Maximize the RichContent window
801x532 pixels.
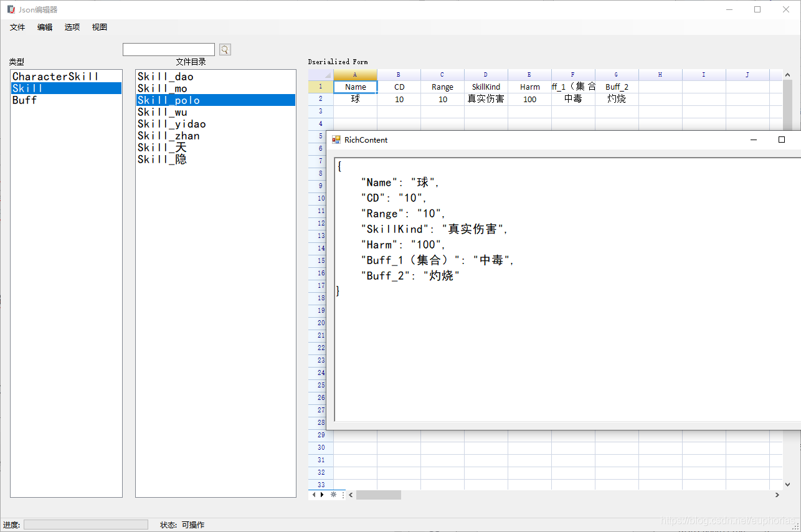(x=782, y=140)
